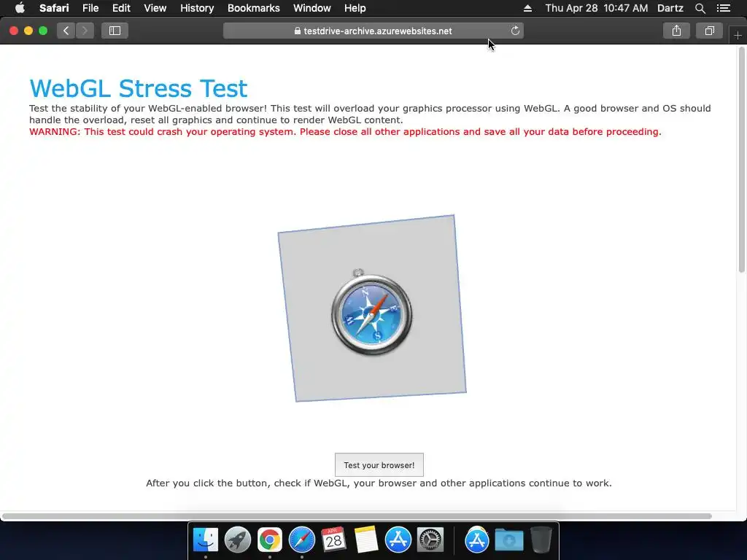
Task: Click the text starting After you click the button
Action: click(x=379, y=483)
